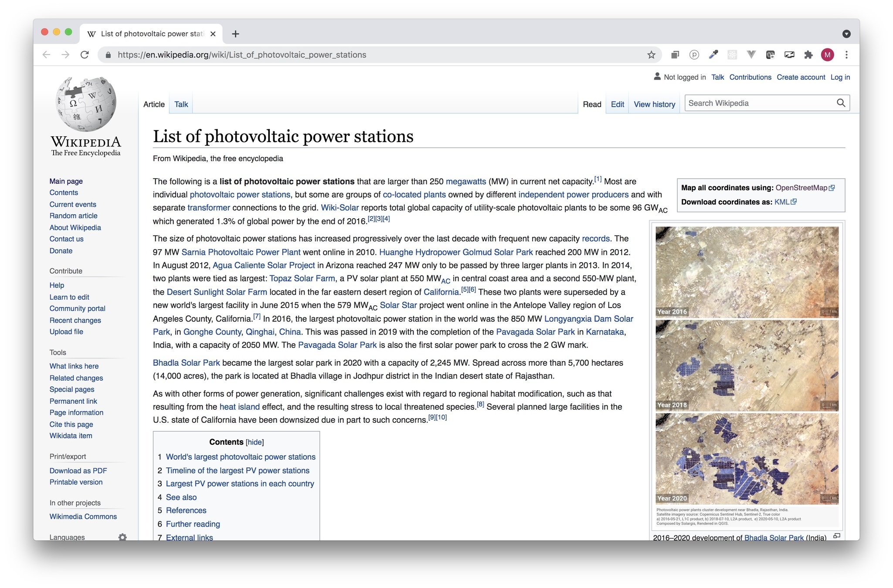The height and width of the screenshot is (588, 893).
Task: Open the Topaz Solar Farm link
Action: pos(302,278)
